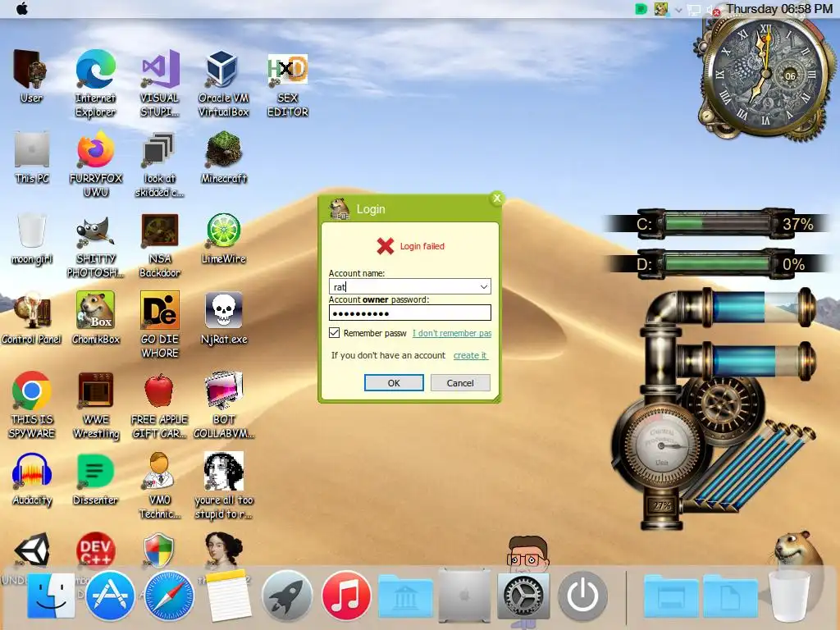Click the green Dissenter tray icon
The image size is (840, 630).
pyautogui.click(x=641, y=9)
